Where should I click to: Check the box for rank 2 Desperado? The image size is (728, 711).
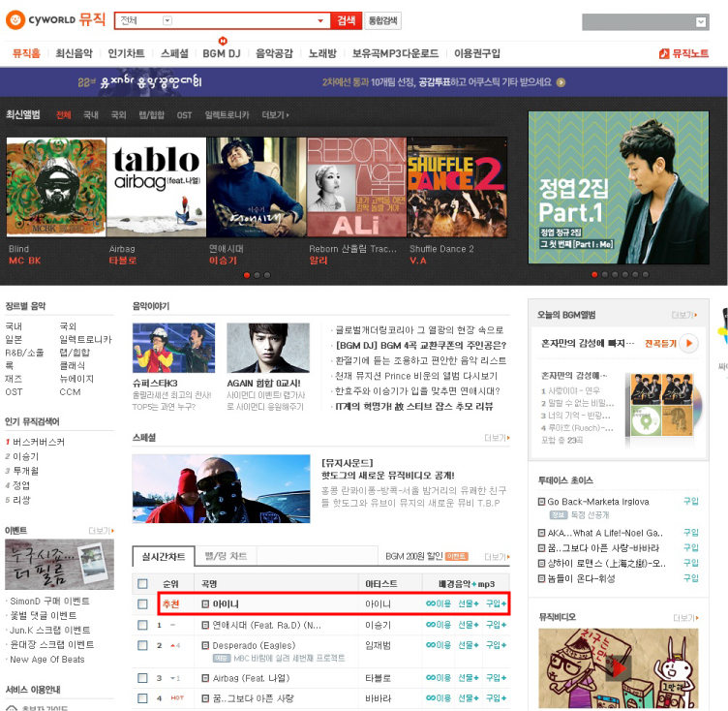point(142,645)
